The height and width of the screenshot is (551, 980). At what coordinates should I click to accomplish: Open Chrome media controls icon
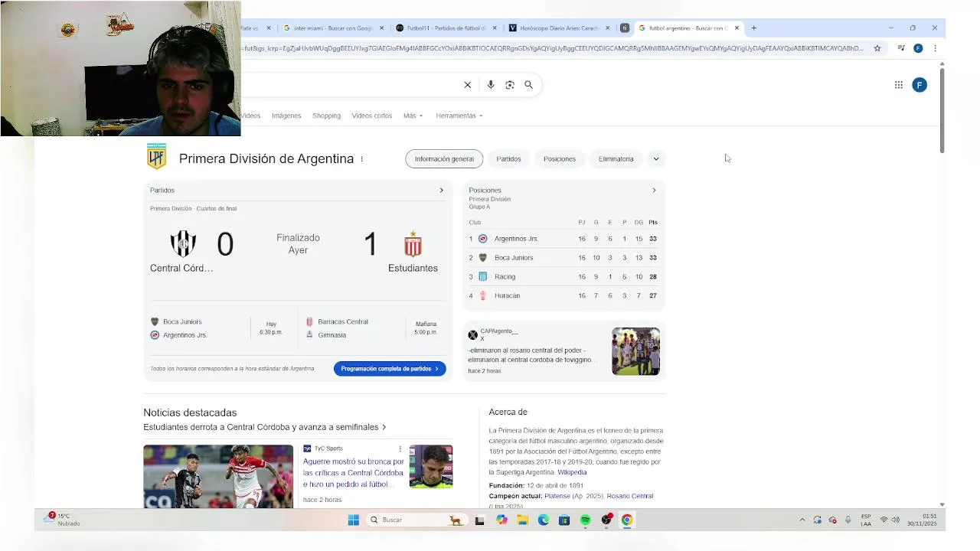(x=901, y=48)
